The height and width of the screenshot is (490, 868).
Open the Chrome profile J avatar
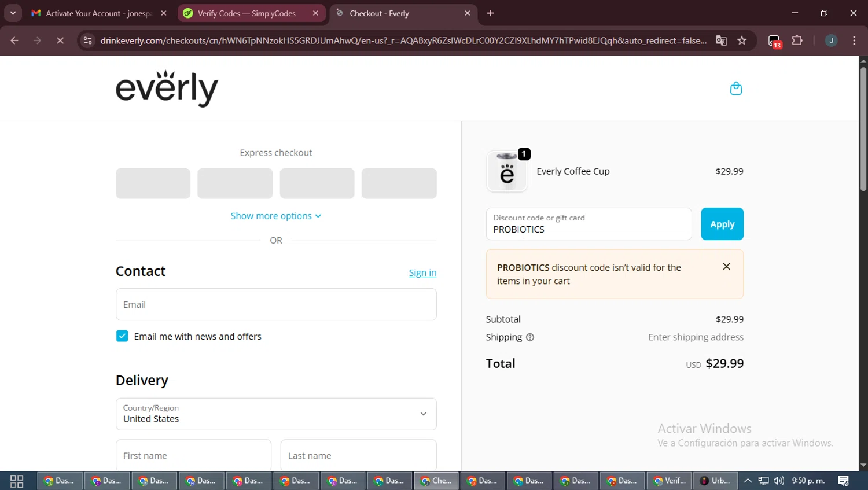[x=831, y=40]
